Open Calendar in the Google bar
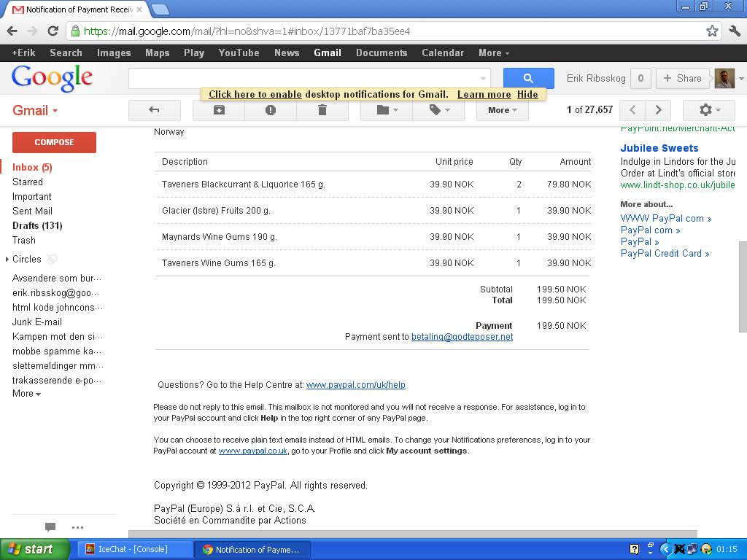Image resolution: width=747 pixels, height=560 pixels. pyautogui.click(x=443, y=52)
